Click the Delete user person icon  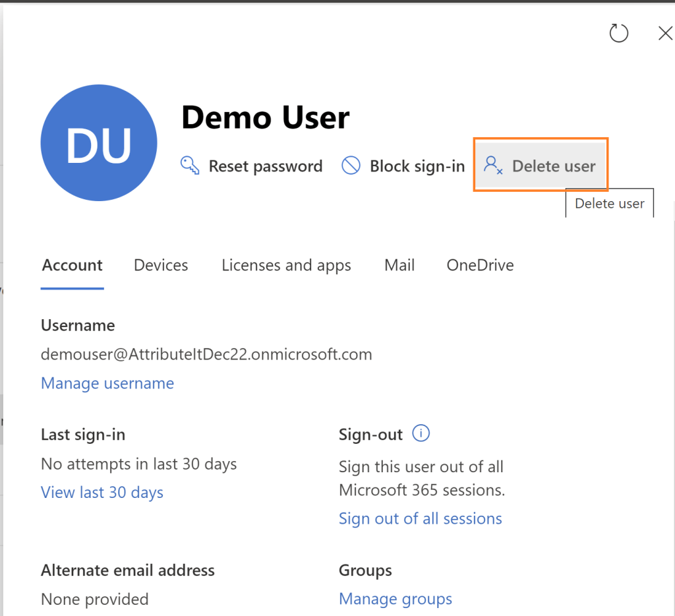493,166
